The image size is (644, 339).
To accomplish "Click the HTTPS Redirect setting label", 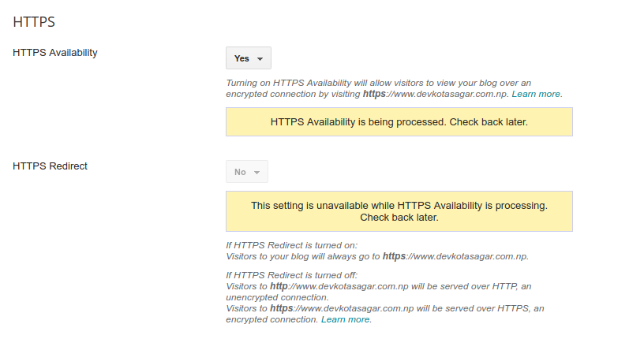I will tap(50, 166).
